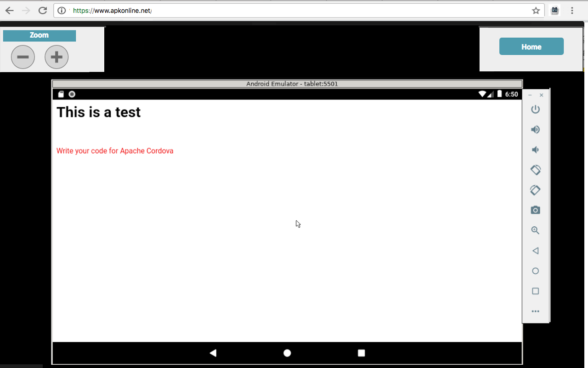Click the Wi-Fi status icon
Image resolution: width=588 pixels, height=368 pixels.
(482, 94)
